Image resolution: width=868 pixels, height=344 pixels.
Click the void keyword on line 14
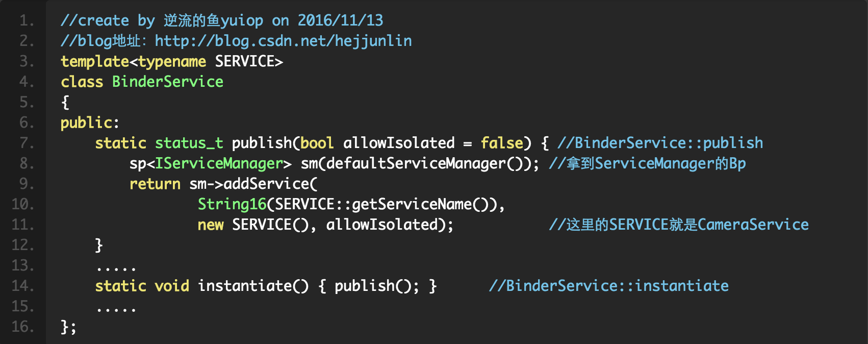pyautogui.click(x=172, y=286)
